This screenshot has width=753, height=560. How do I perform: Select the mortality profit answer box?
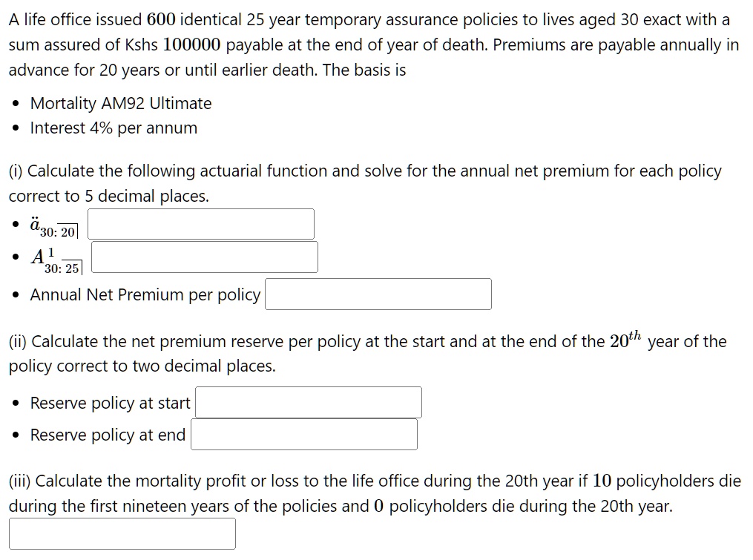point(122,533)
